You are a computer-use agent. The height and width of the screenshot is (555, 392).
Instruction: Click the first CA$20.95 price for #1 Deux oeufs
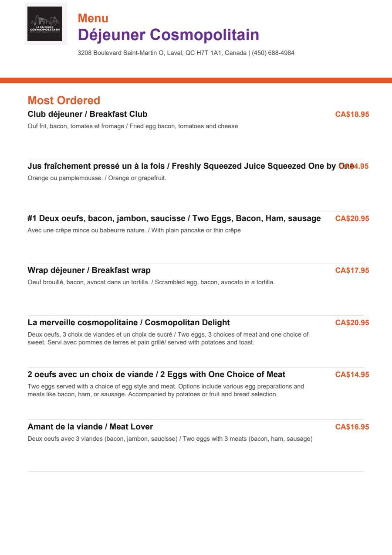pyautogui.click(x=352, y=218)
